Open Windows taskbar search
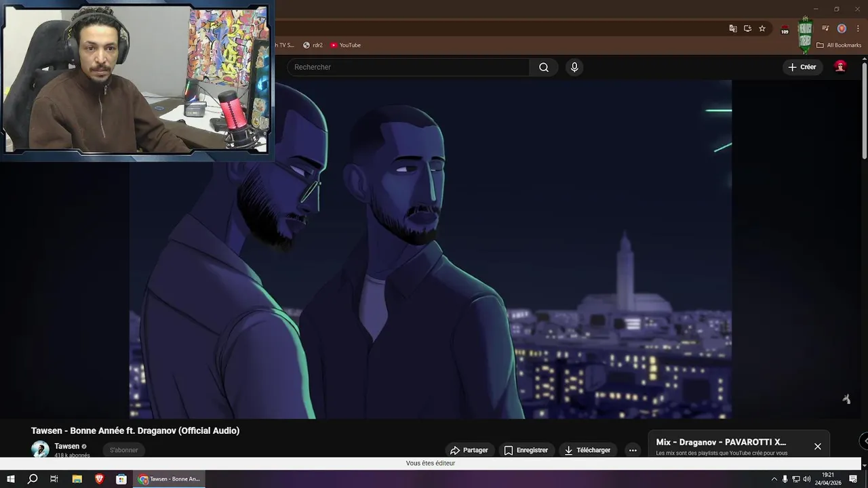The height and width of the screenshot is (488, 868). pyautogui.click(x=33, y=479)
